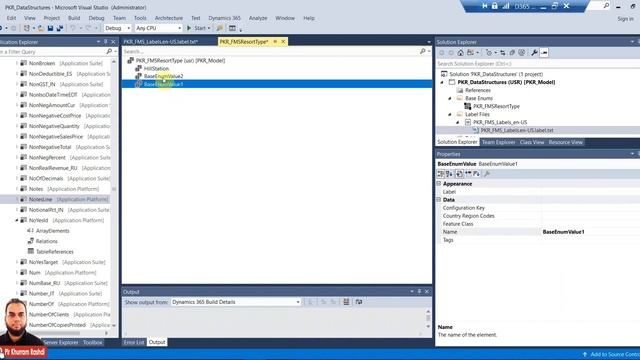Click the window layout icon beside Find in Files
Screen dimensions: 640x360
tap(232, 28)
